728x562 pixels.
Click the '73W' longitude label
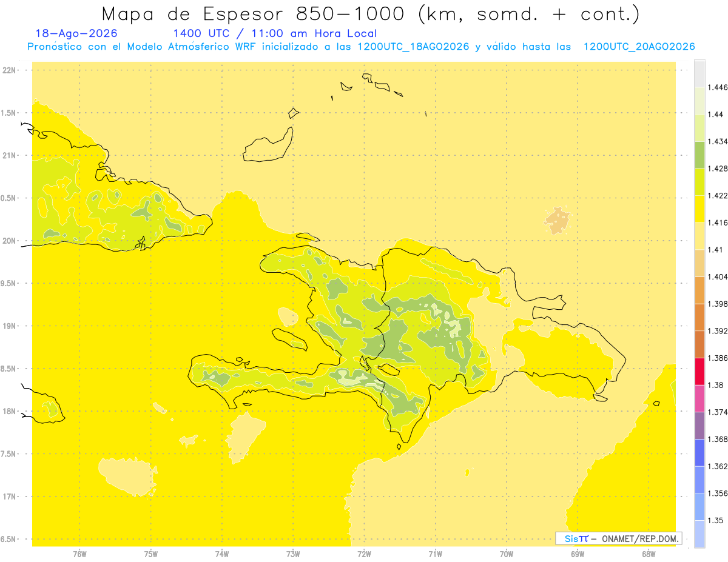(293, 554)
